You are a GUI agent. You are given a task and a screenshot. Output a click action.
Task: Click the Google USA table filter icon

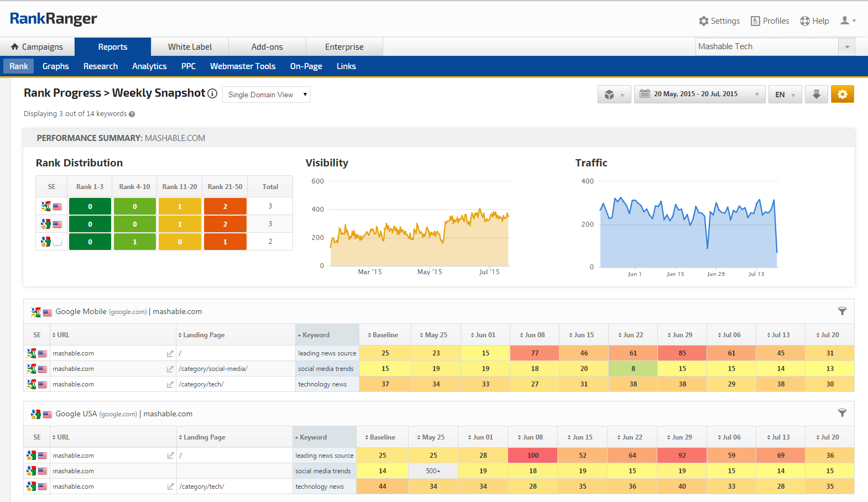[x=841, y=413]
